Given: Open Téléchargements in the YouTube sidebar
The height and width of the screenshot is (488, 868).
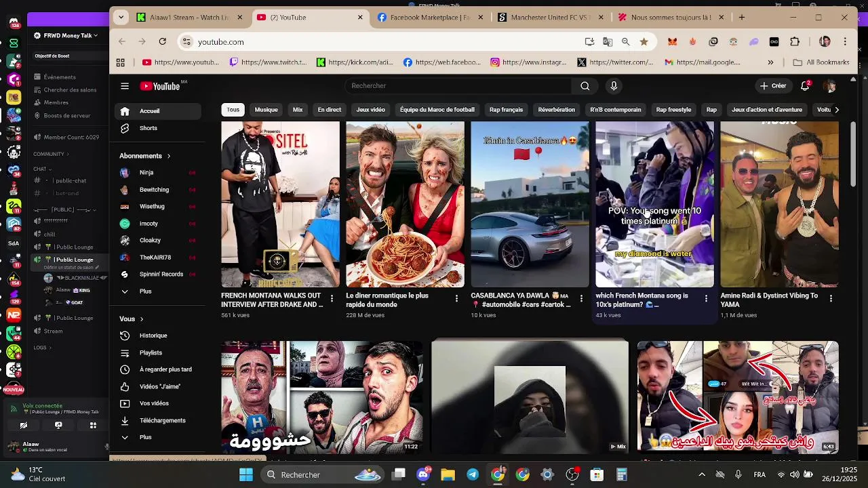Looking at the screenshot, I should pos(163,420).
